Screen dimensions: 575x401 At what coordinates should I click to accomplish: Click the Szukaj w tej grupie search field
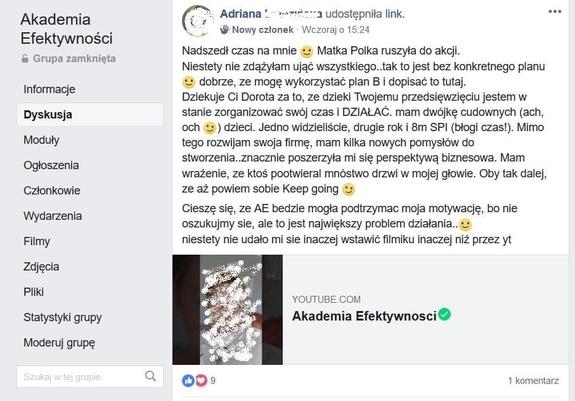[90, 376]
